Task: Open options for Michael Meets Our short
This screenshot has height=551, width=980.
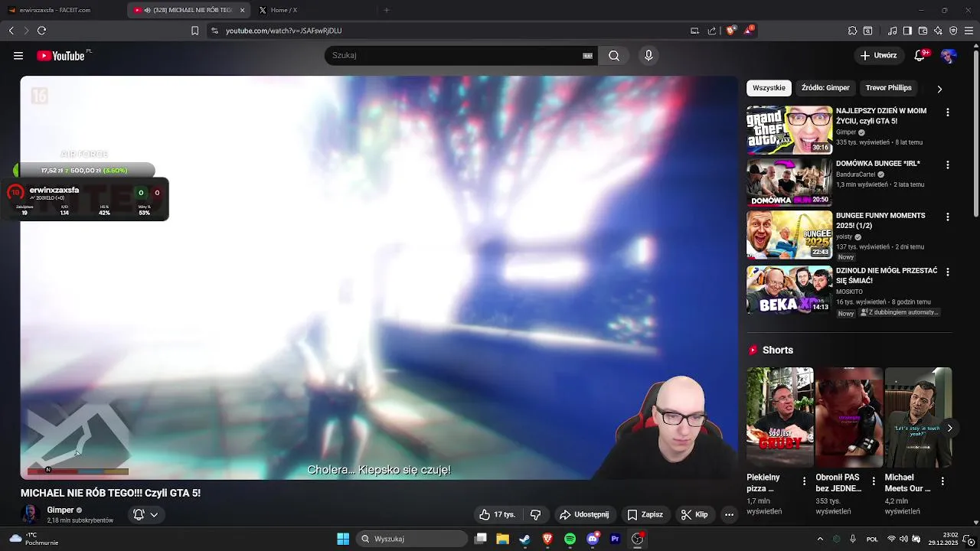Action: (942, 481)
